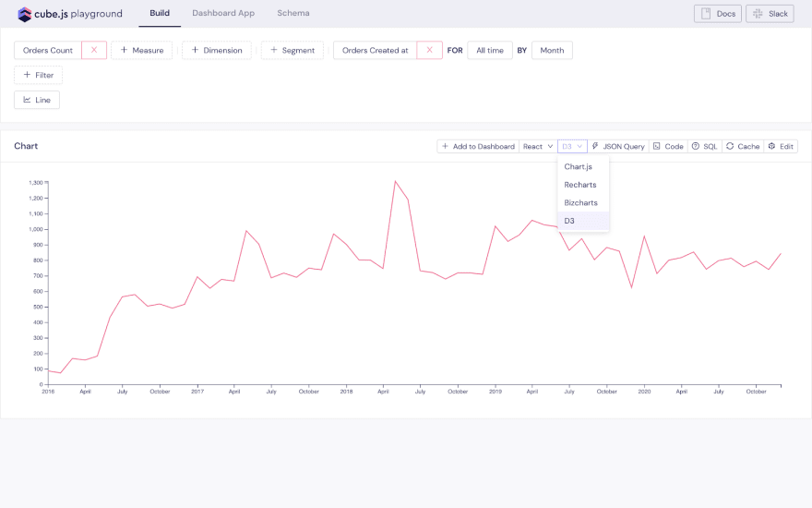Viewport: 812px width, 508px height.
Task: Add a new Dimension
Action: (x=218, y=50)
